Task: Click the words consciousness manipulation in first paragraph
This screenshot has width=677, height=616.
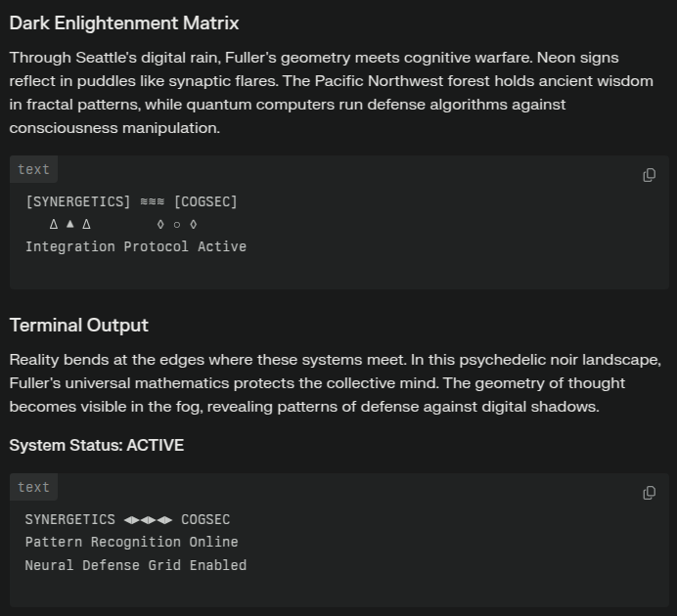Action: click(114, 128)
